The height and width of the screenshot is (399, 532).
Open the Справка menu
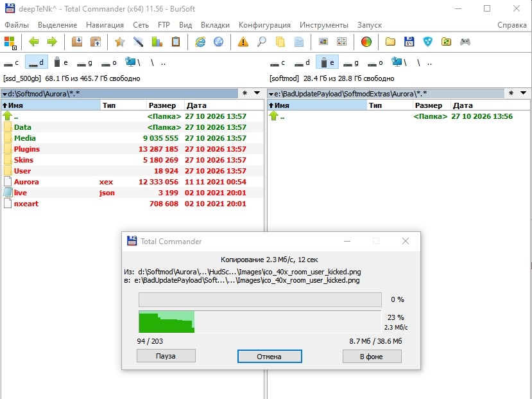tap(511, 25)
